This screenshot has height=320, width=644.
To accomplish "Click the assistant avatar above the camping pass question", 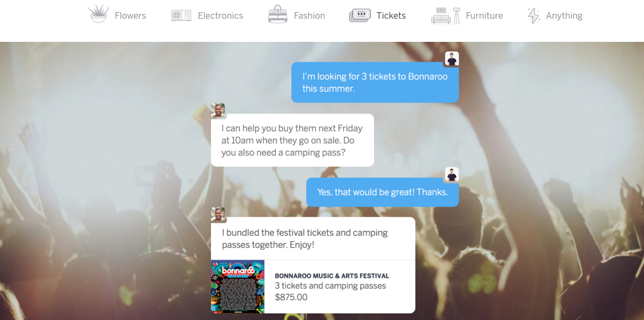I will click(218, 110).
